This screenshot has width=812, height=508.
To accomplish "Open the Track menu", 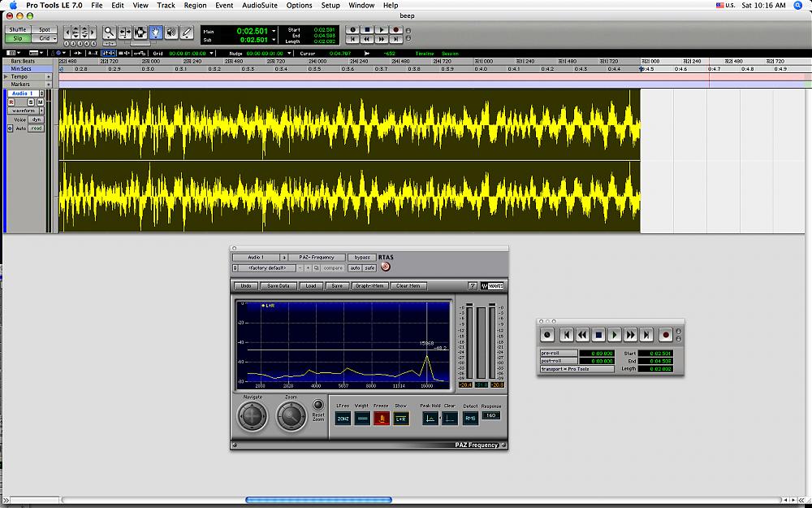I will click(166, 5).
